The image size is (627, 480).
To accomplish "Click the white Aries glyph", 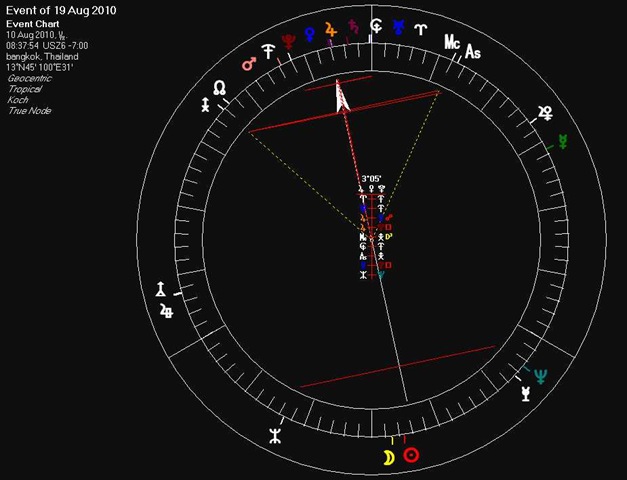I will tap(421, 29).
